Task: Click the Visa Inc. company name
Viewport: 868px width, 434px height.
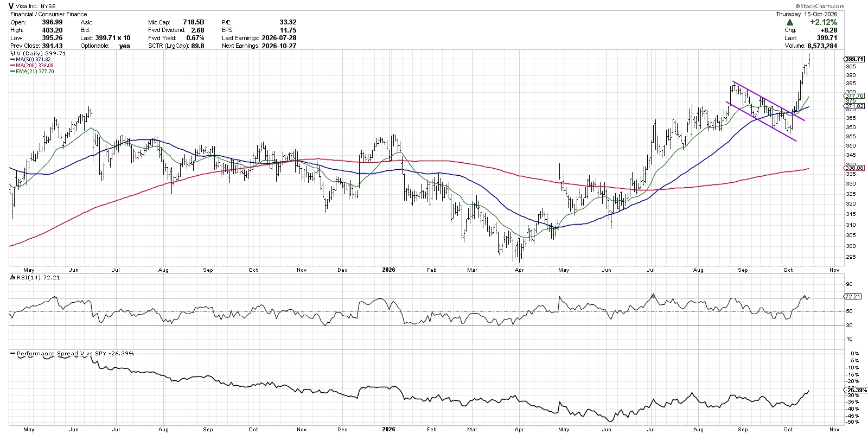Action: pos(27,7)
